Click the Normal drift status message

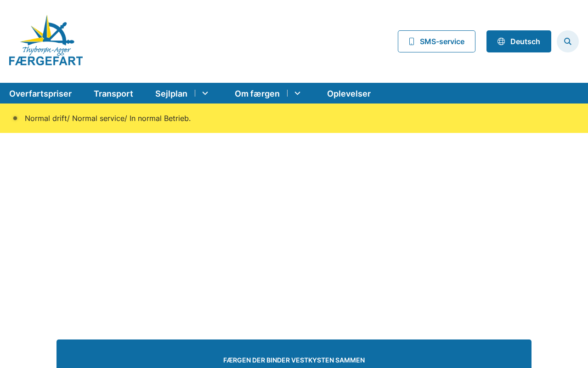108,118
